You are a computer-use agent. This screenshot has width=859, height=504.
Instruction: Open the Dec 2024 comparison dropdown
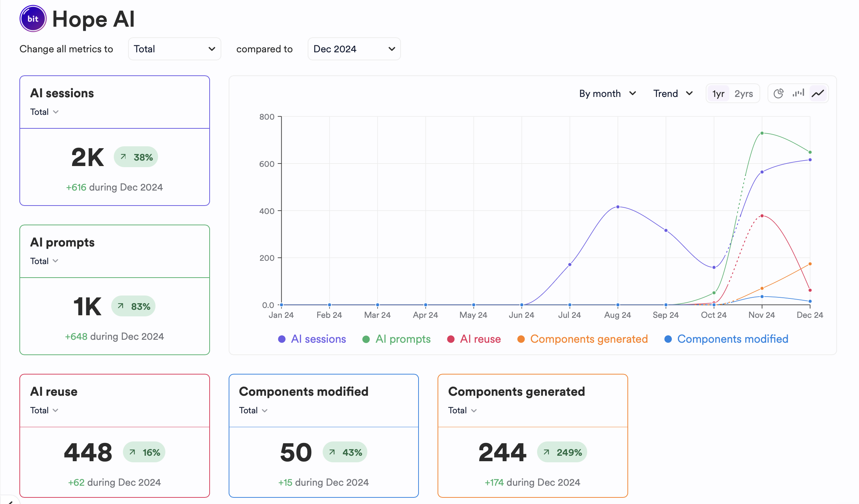point(354,49)
